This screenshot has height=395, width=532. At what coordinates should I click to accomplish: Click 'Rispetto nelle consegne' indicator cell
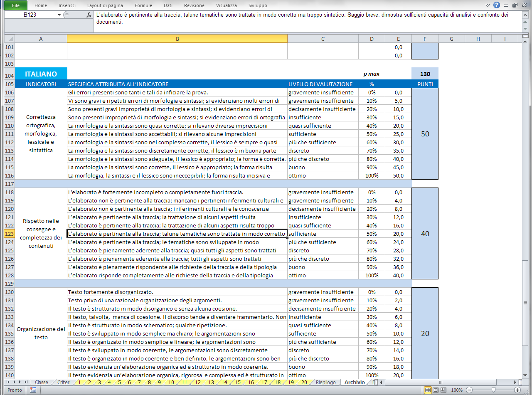[x=41, y=234]
